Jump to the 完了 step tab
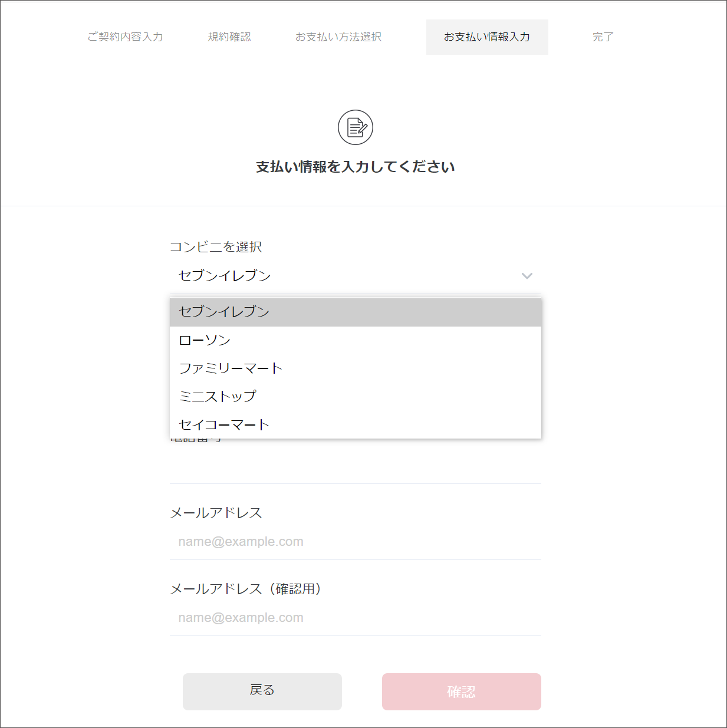This screenshot has height=728, width=727. (x=603, y=37)
